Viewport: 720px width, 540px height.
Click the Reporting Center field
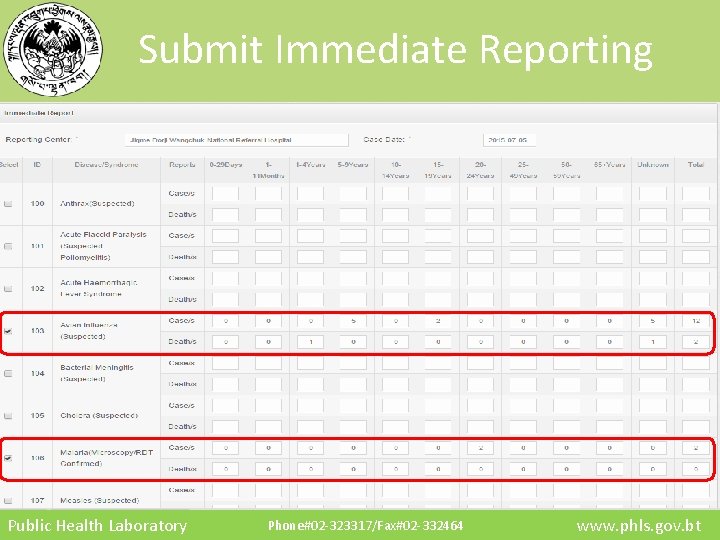click(236, 140)
